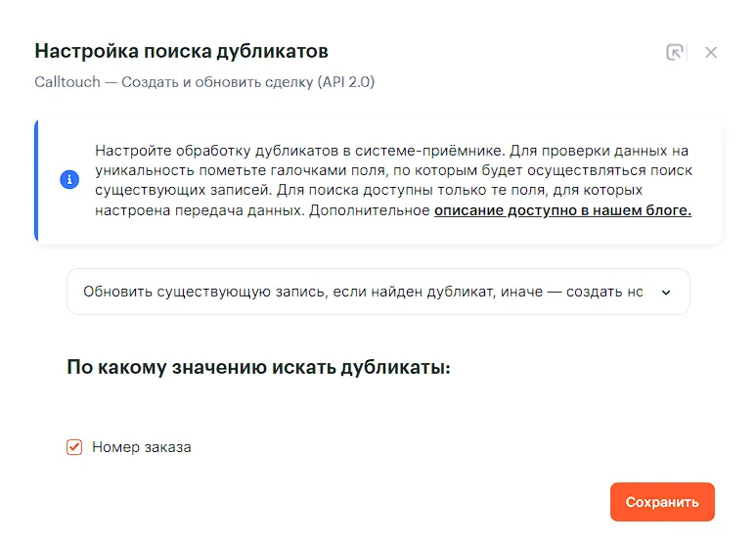
Task: Close the duplicate search settings dialog
Action: point(711,52)
